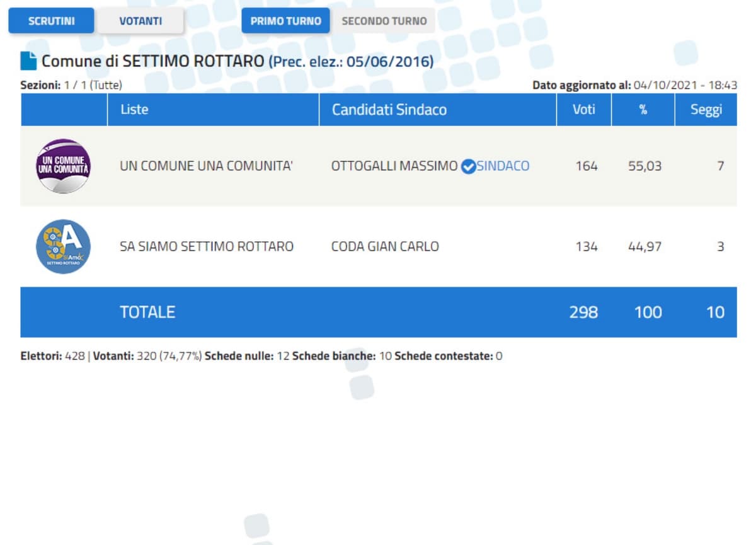Click the blue SA Siamo Settimo Rottaro logo
Image resolution: width=756 pixels, height=545 pixels.
tap(63, 246)
